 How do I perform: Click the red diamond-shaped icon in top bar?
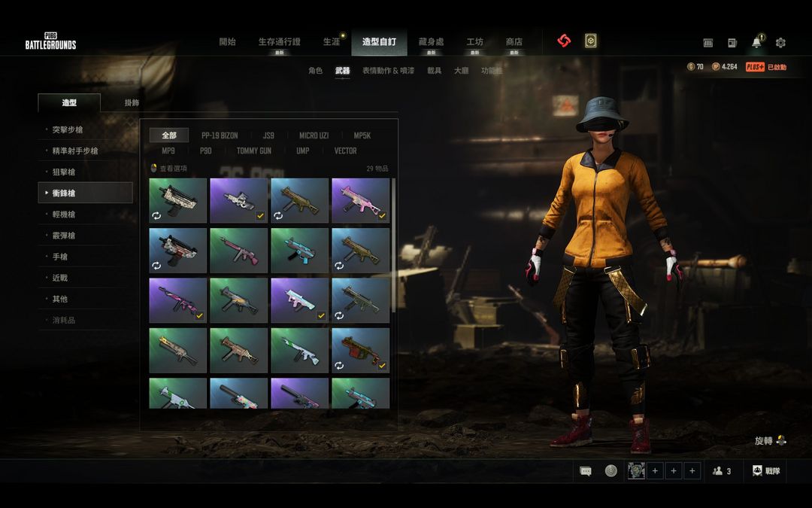click(x=564, y=41)
